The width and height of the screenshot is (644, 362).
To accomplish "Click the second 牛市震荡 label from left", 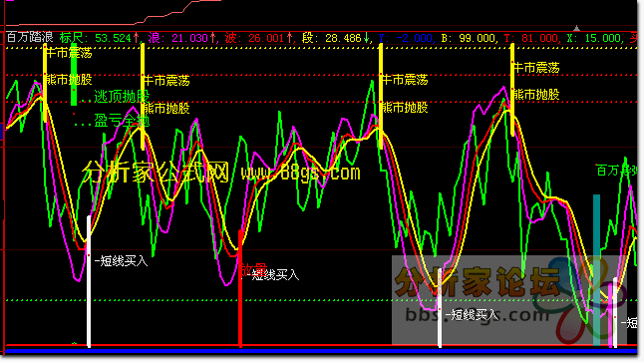I will [167, 81].
